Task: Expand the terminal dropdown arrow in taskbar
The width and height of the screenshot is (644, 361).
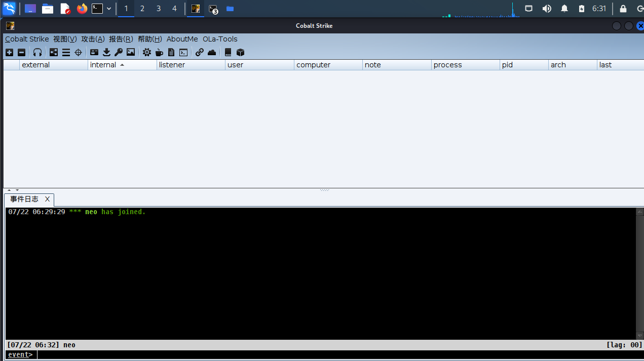Action: [x=109, y=9]
